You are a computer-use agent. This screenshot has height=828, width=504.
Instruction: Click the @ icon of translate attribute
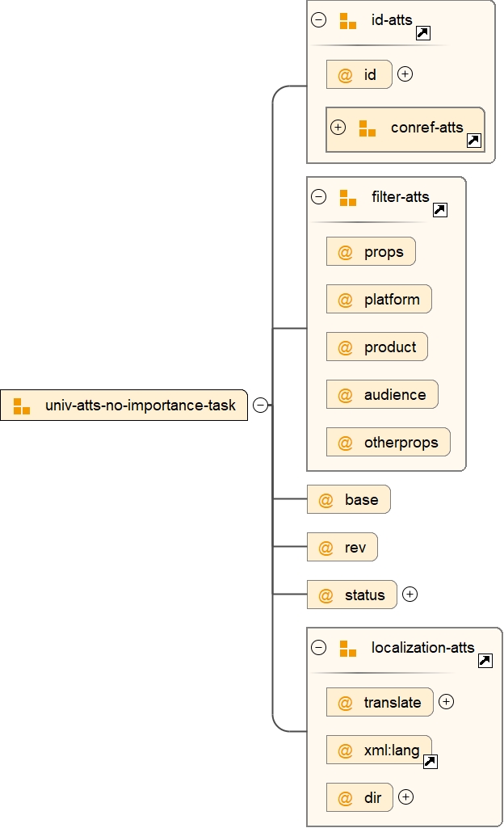345,703
